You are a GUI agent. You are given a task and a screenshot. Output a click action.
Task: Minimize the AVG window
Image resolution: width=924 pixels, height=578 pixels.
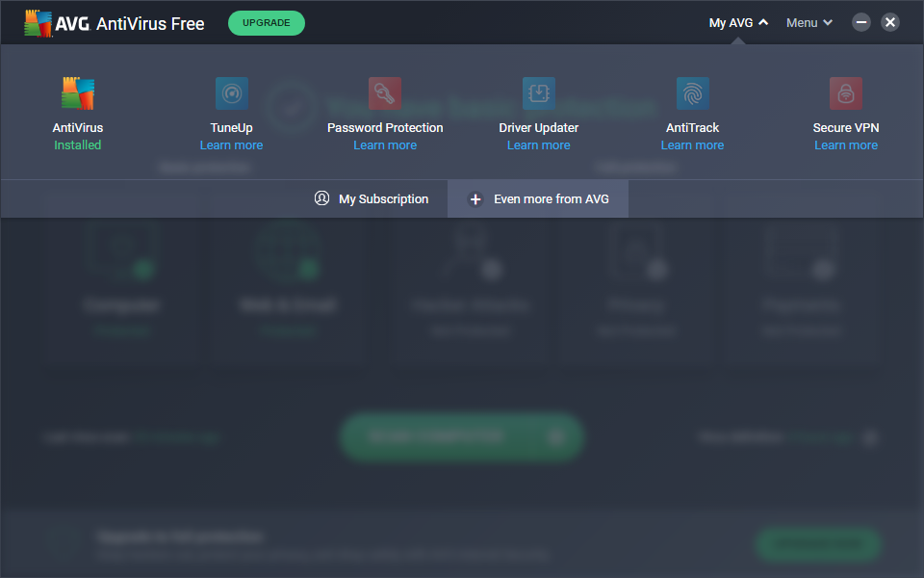coord(860,22)
